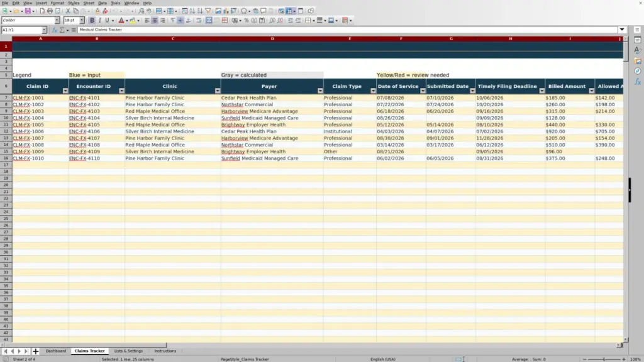644x362 pixels.
Task: Open the Data menu
Action: (x=103, y=3)
